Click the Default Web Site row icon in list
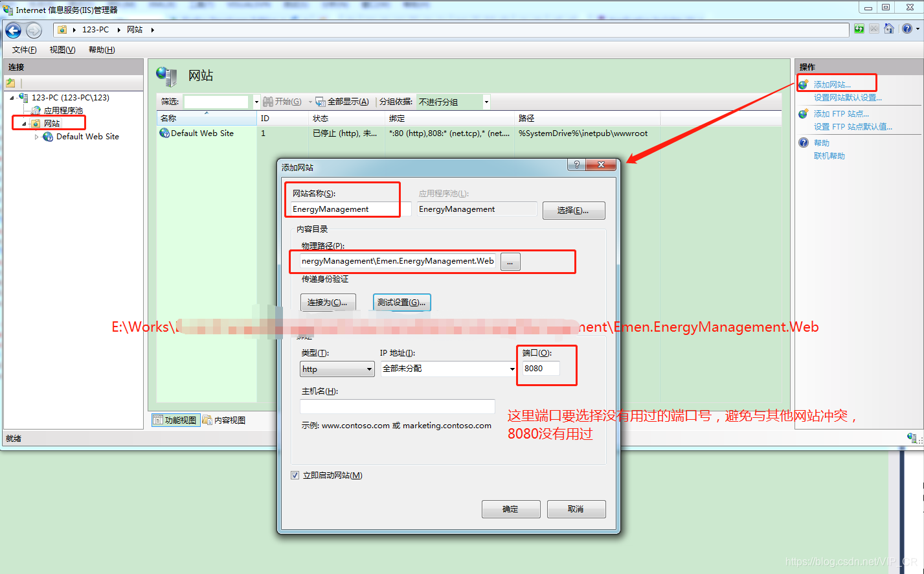The image size is (924, 574). (x=164, y=133)
